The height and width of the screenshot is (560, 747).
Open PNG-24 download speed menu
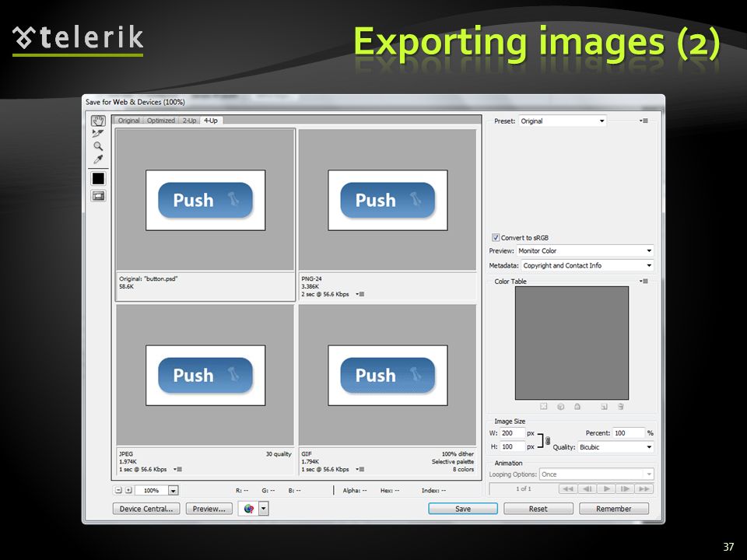[360, 294]
